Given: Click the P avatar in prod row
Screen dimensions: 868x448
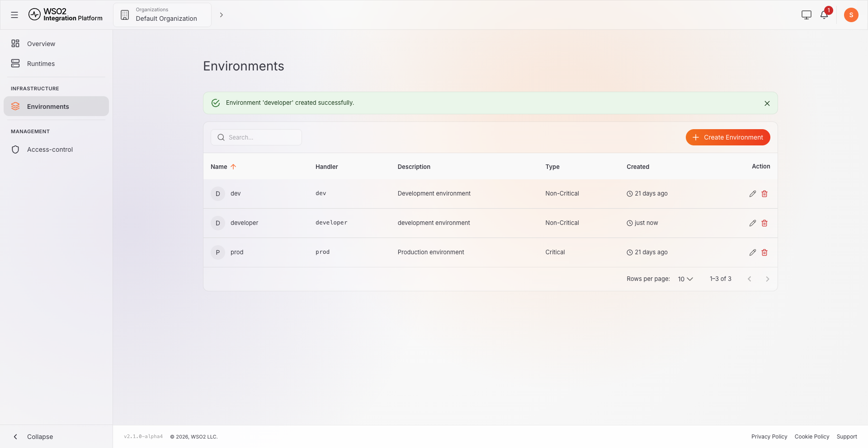Looking at the screenshot, I should point(218,252).
